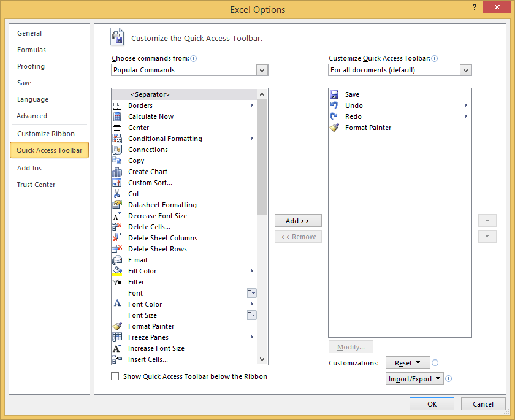Screen dimensions: 515x420
Task: Open the For all documents dropdown
Action: pos(465,70)
